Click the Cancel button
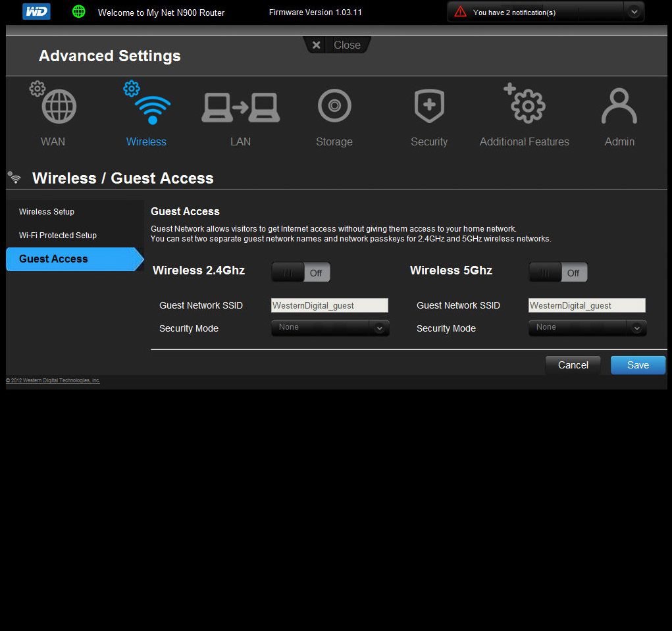Viewport: 672px width, 631px height. point(573,365)
